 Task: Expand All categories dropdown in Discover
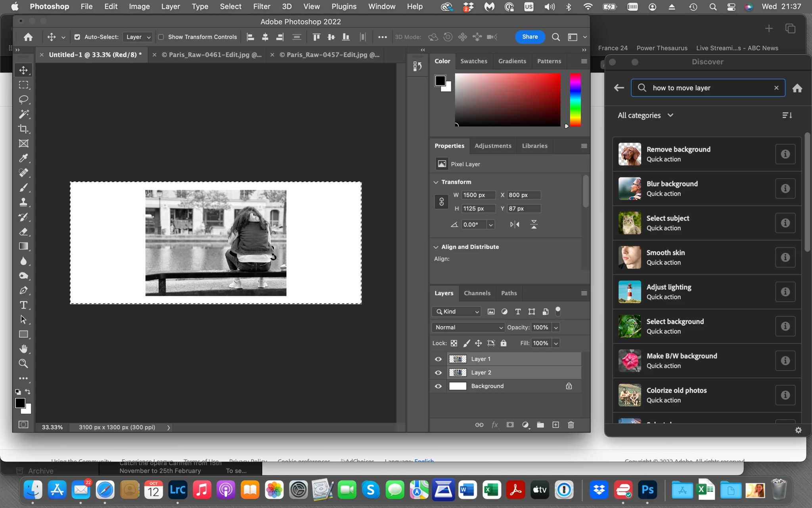point(645,115)
